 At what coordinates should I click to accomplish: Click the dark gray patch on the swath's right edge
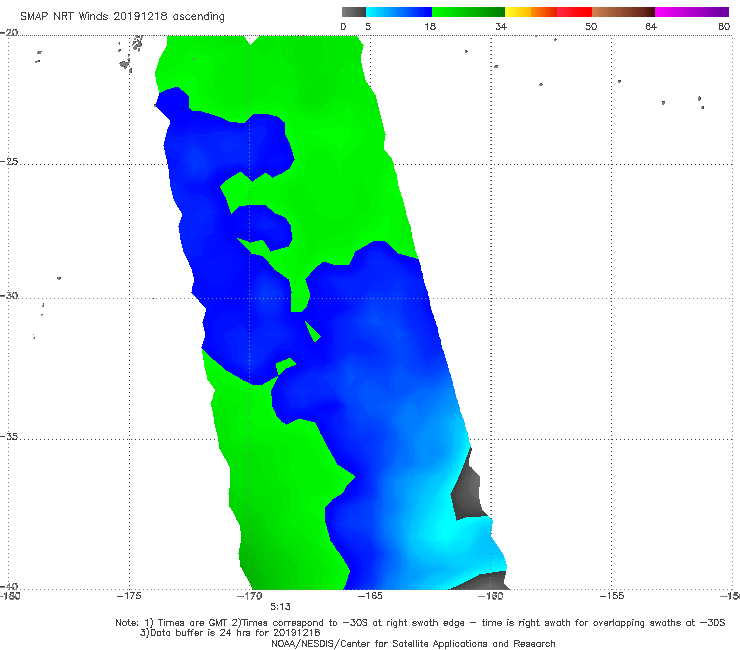[x=467, y=491]
